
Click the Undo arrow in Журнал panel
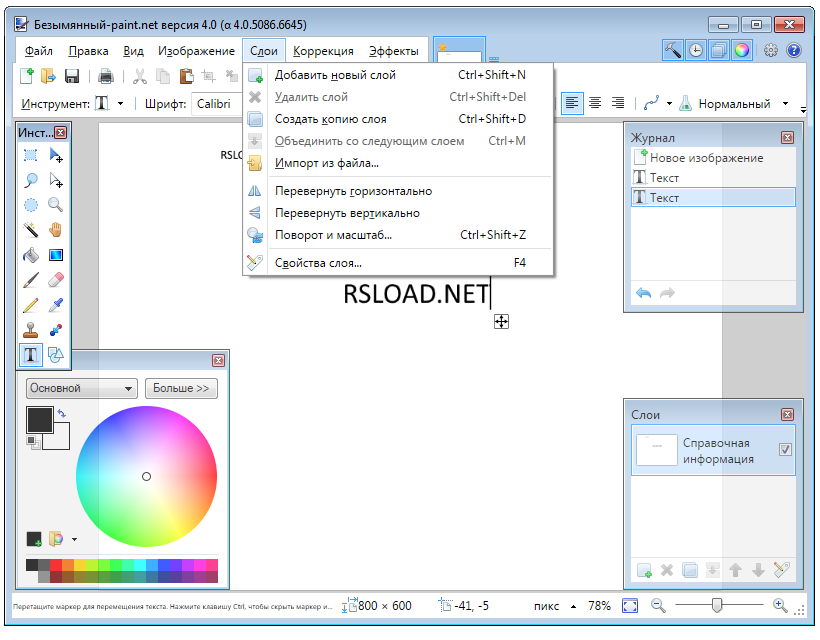pos(643,293)
